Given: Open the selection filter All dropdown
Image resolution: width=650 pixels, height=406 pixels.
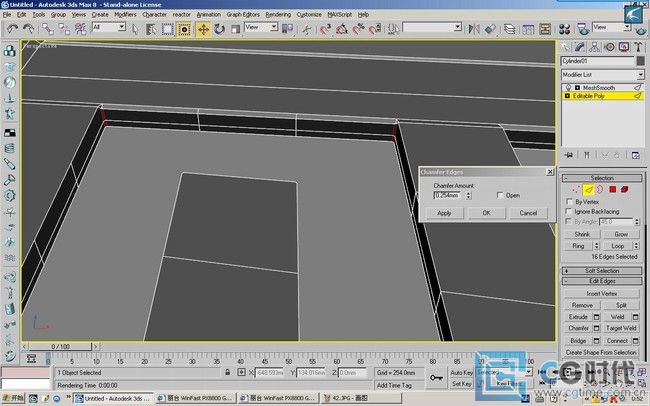Looking at the screenshot, I should (122, 27).
